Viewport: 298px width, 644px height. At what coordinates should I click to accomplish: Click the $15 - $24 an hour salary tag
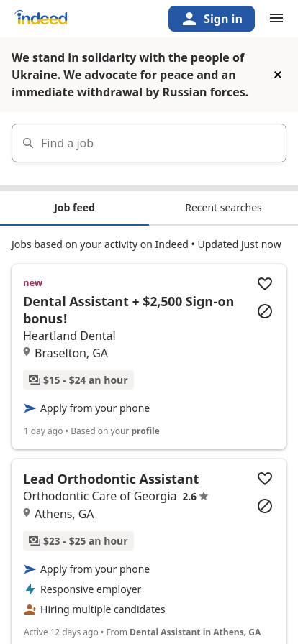[x=78, y=380]
